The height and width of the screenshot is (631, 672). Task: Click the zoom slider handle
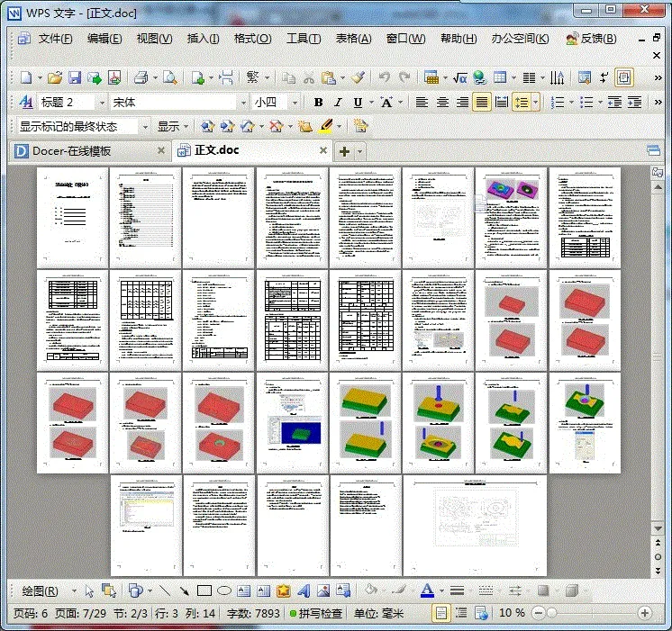pyautogui.click(x=551, y=613)
